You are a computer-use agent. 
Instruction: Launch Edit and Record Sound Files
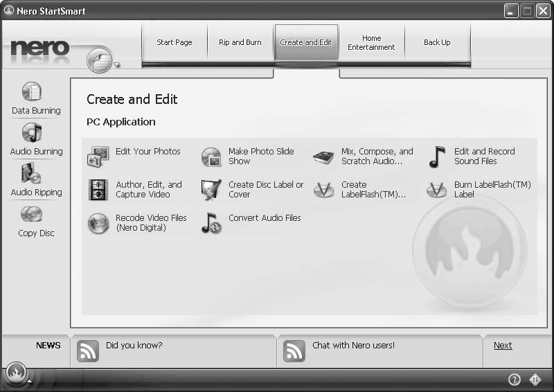coord(437,157)
